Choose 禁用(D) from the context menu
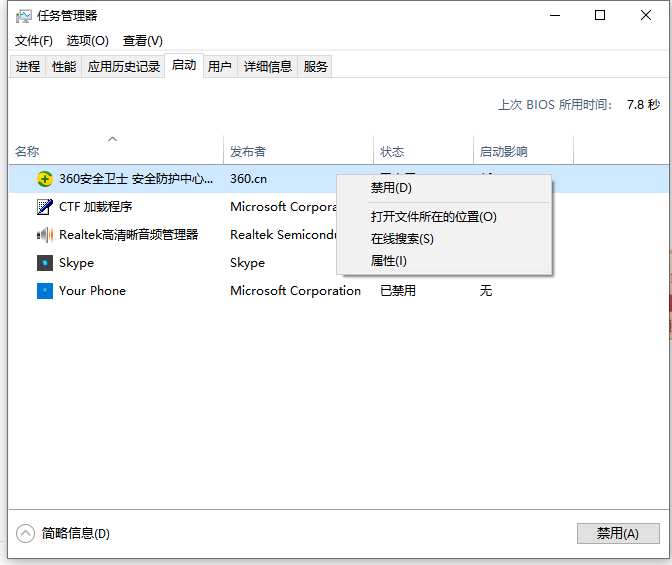This screenshot has height=565, width=672. pyautogui.click(x=391, y=187)
